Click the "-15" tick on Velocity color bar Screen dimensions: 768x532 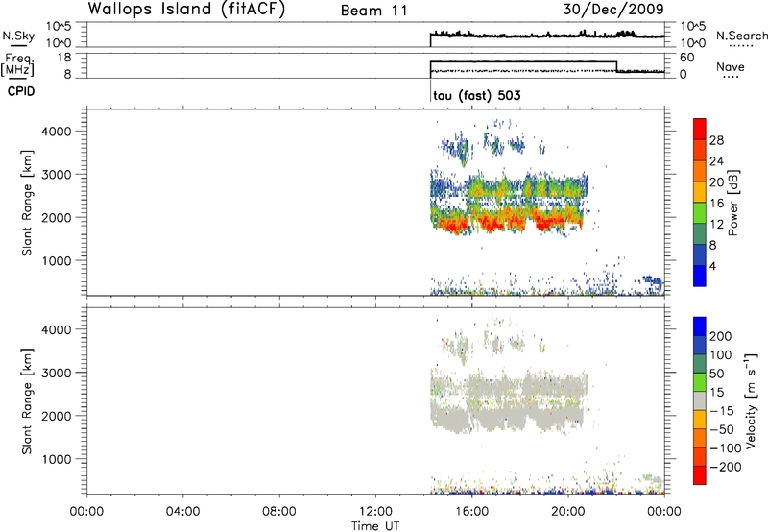coord(722,410)
